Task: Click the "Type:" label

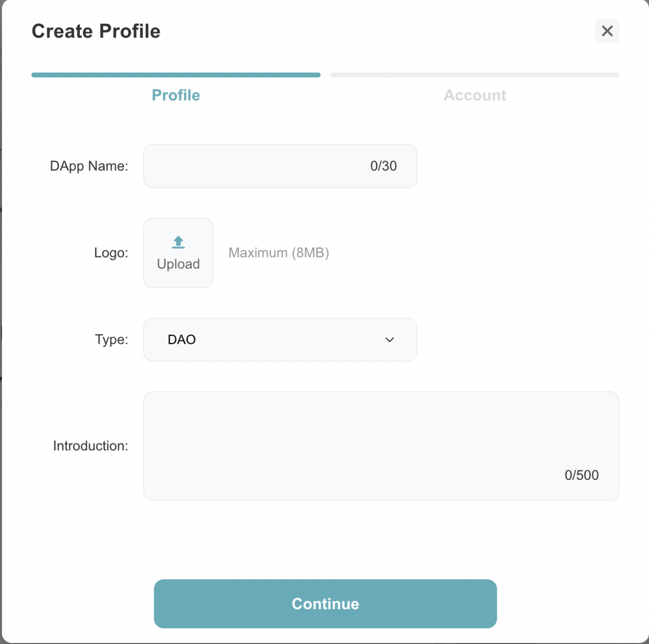Action: [111, 340]
